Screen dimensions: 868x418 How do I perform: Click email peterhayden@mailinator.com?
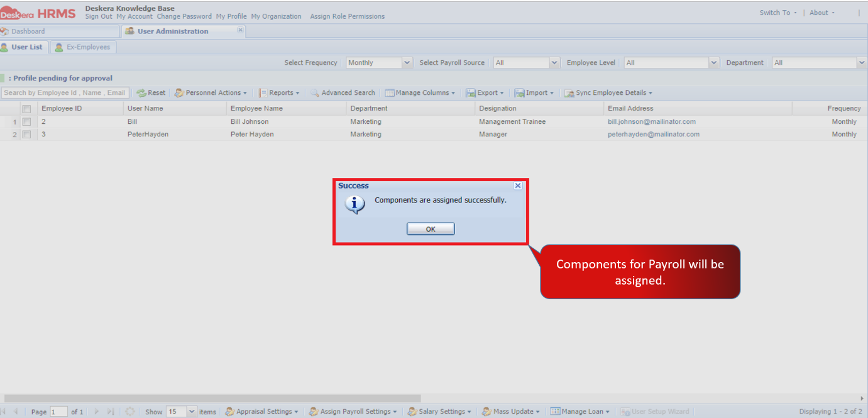pos(654,135)
